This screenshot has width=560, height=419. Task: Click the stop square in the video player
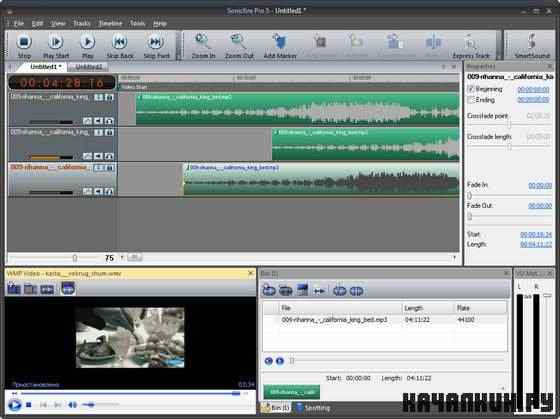(x=29, y=405)
